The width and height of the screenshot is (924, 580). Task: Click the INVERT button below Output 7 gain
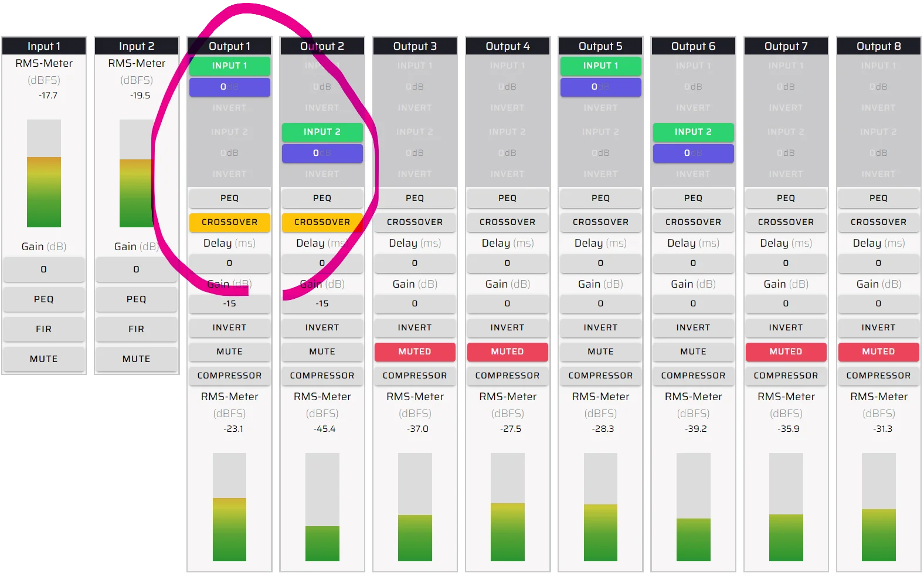pos(786,327)
